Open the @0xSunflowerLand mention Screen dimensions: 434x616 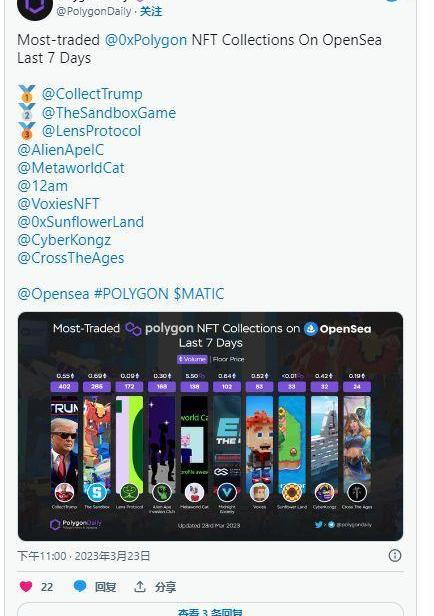click(81, 222)
